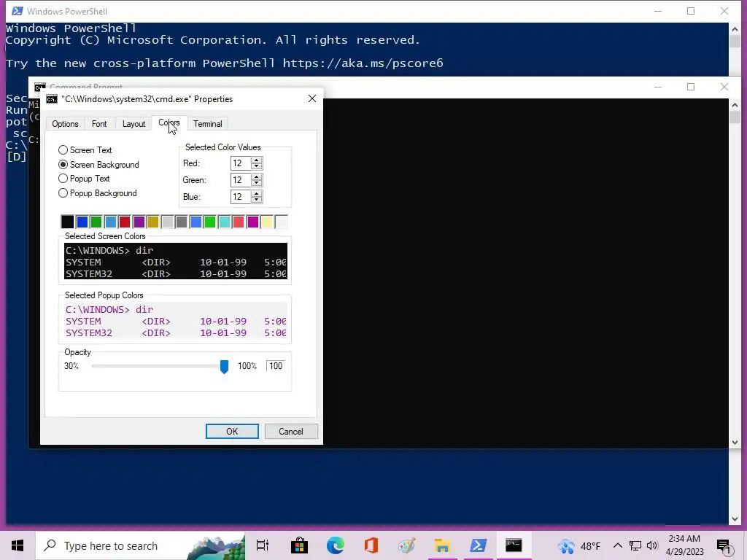
Task: Show hidden system tray icons
Action: (x=617, y=545)
